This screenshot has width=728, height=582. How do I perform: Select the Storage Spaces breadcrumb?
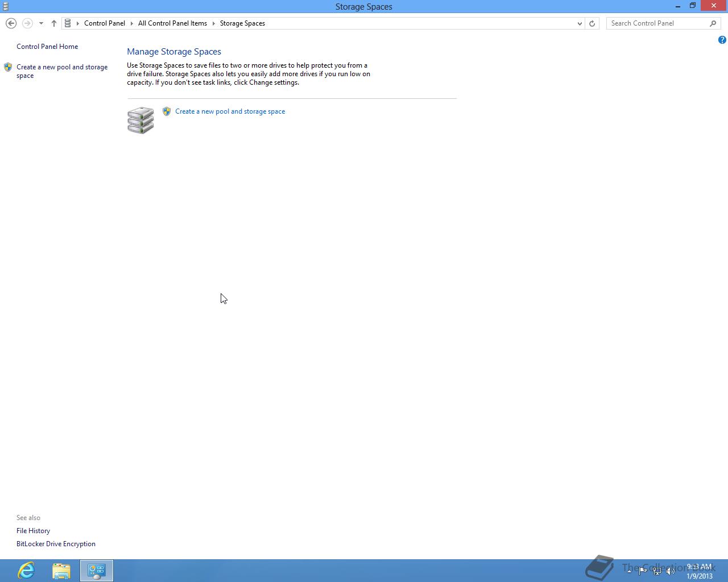pos(242,23)
